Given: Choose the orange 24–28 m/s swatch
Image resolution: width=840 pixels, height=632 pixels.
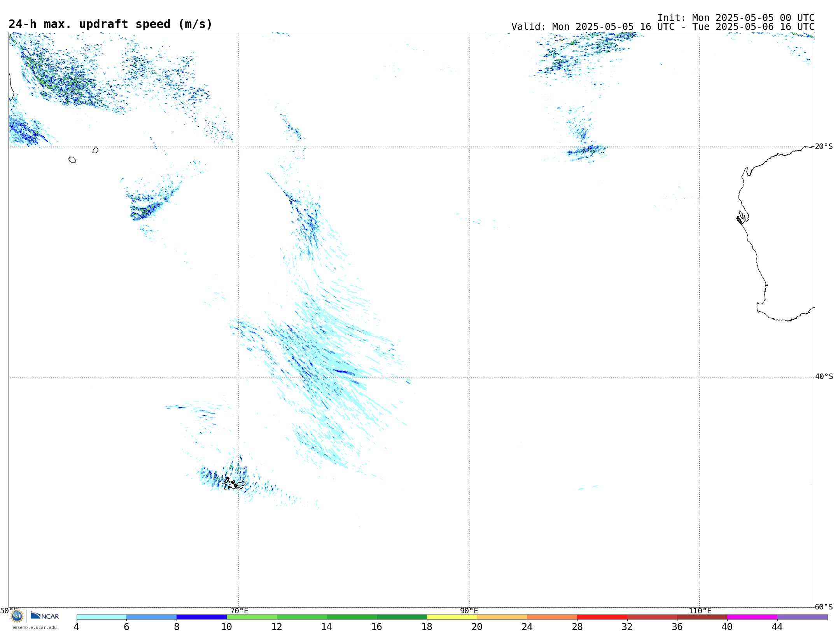Looking at the screenshot, I should (x=552, y=617).
